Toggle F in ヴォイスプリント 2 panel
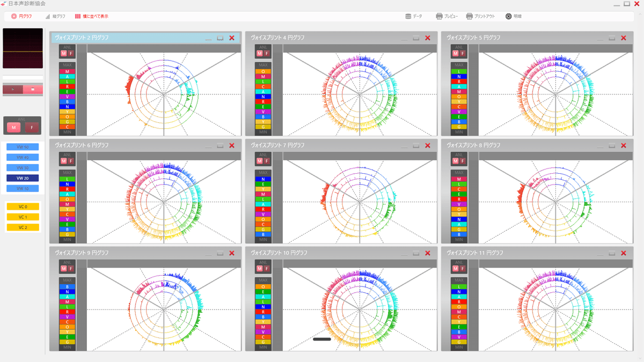Viewport: 644px width, 362px height. coord(71,54)
